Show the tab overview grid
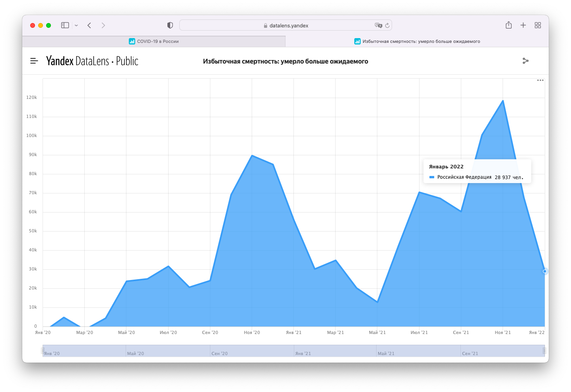The width and height of the screenshot is (571, 392). [538, 25]
